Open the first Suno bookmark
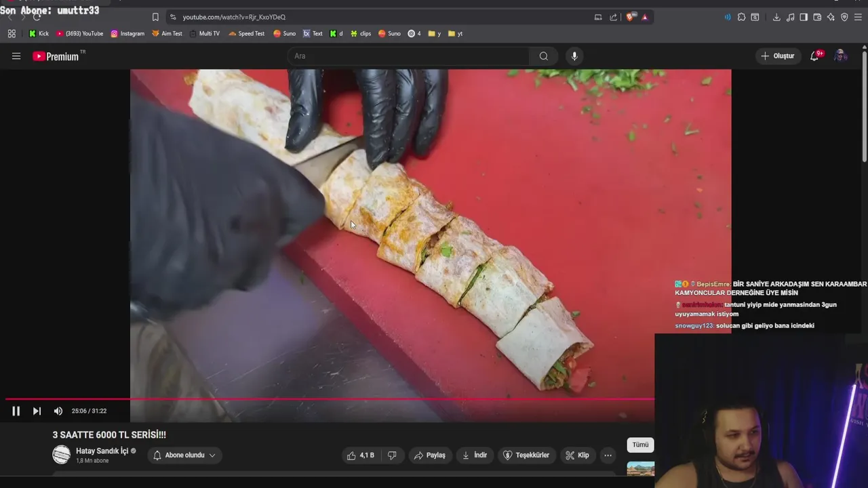Screen dimensions: 868x488 pos(284,33)
